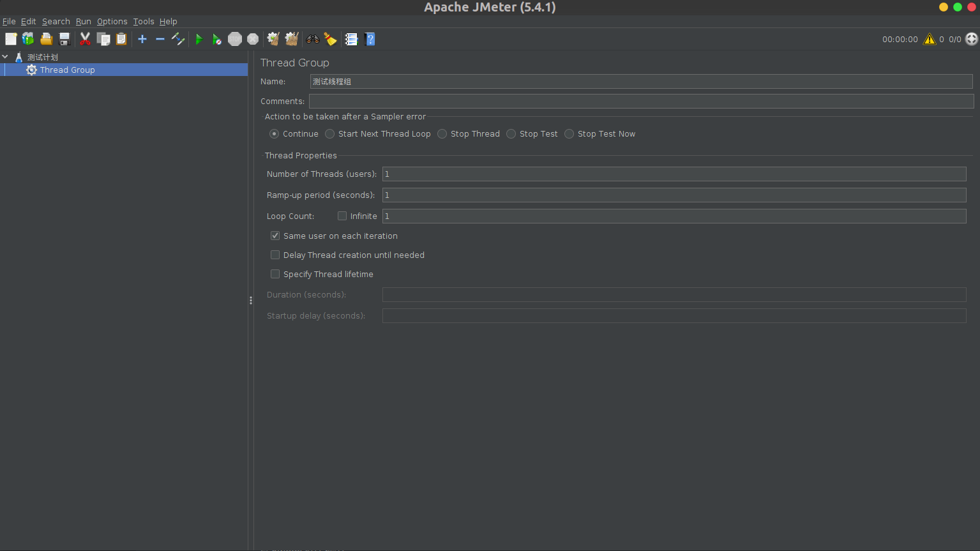Viewport: 980px width, 551px height.
Task: Open Search with binoculars icon
Action: (x=313, y=39)
